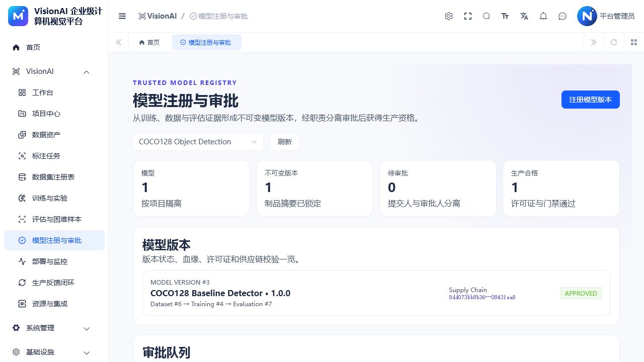The width and height of the screenshot is (644, 362).
Task: Open 资源与集成 in the sidebar menu
Action: pos(54,304)
